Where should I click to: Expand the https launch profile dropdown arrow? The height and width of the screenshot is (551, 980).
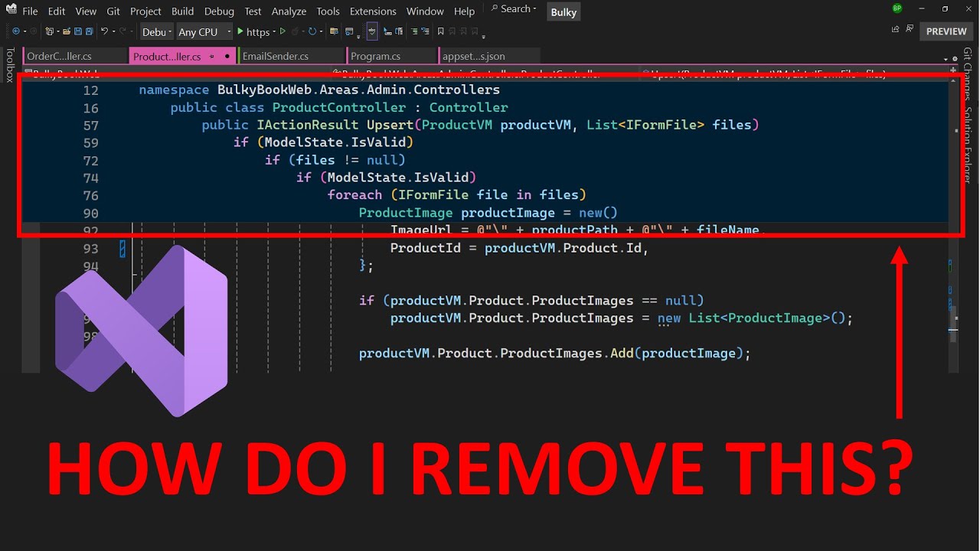coord(274,31)
